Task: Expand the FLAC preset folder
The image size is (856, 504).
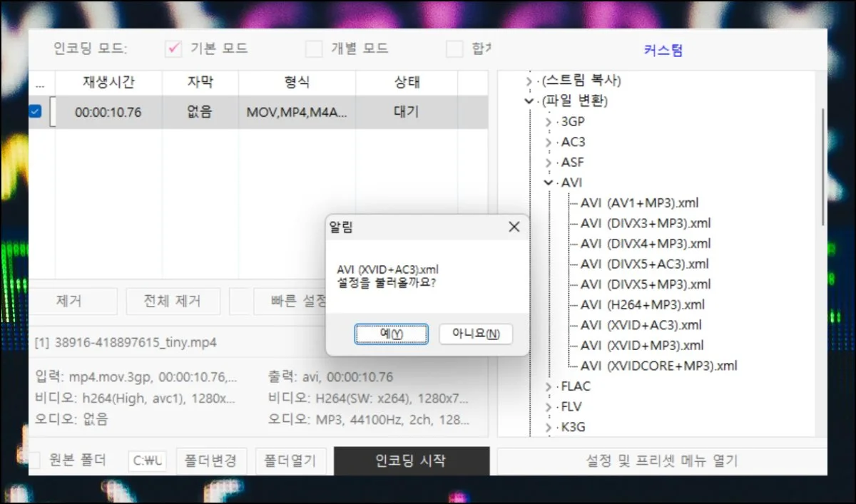Action: coord(548,386)
